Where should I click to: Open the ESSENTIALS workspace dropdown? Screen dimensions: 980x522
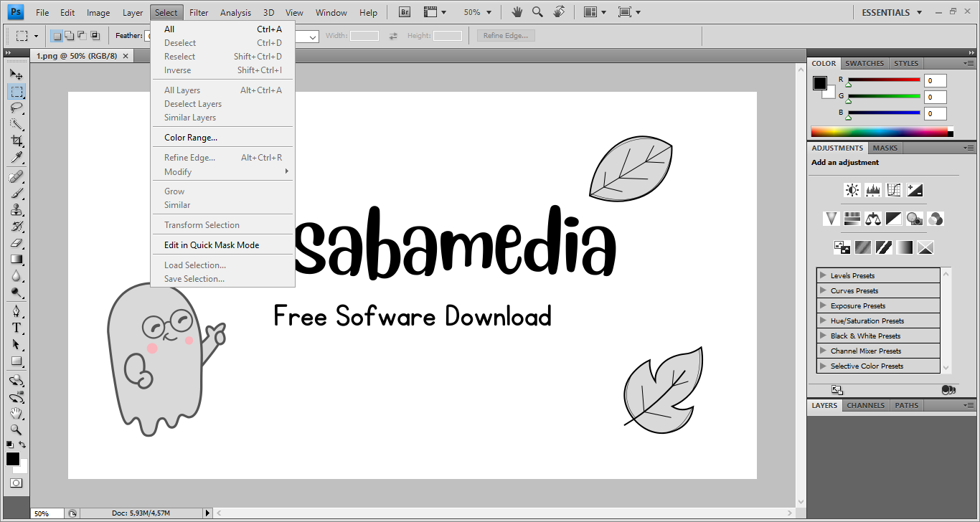[891, 12]
